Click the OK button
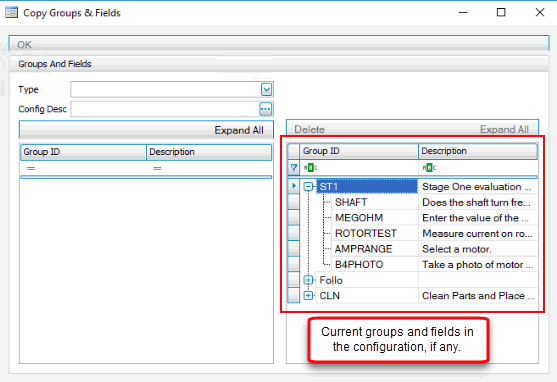 279,44
